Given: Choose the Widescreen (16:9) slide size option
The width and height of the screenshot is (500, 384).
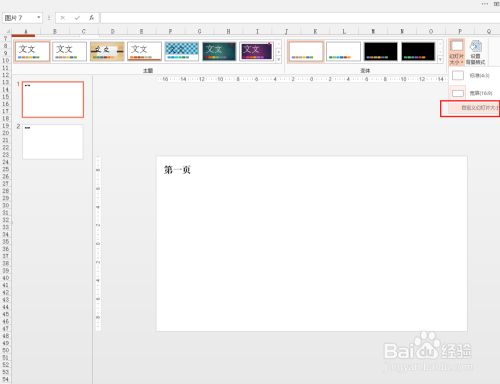Looking at the screenshot, I should 474,93.
